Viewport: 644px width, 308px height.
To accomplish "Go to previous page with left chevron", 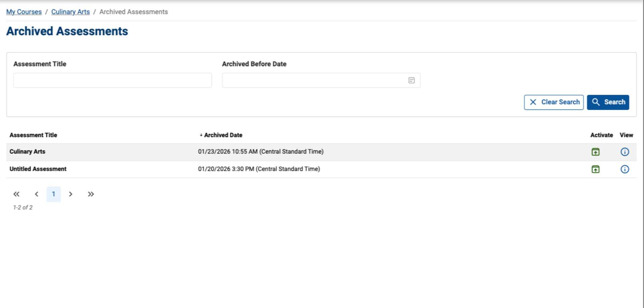I will (x=37, y=194).
